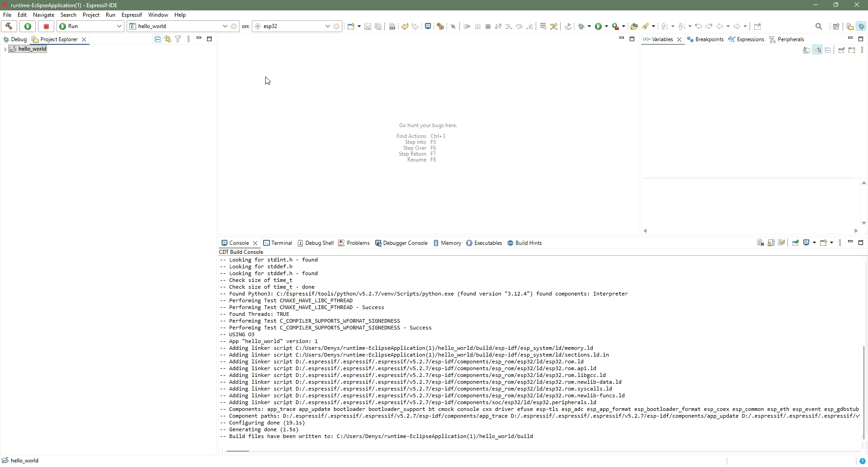Switch to the Build Hints tab
868x467 pixels.
[525, 243]
